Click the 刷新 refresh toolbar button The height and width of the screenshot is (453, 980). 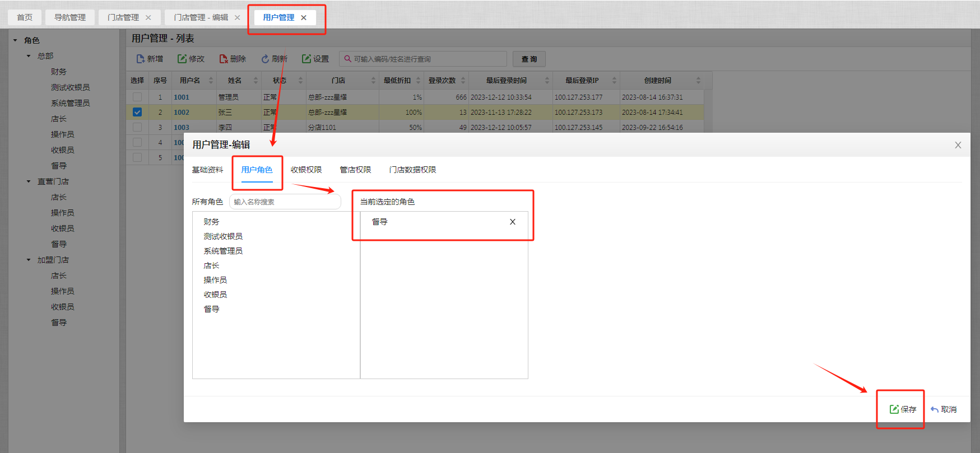[274, 59]
